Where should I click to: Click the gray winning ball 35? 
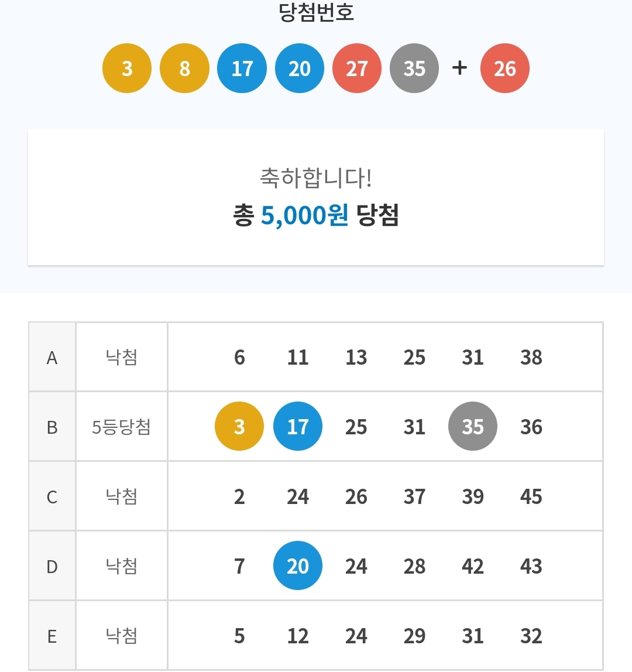click(414, 69)
